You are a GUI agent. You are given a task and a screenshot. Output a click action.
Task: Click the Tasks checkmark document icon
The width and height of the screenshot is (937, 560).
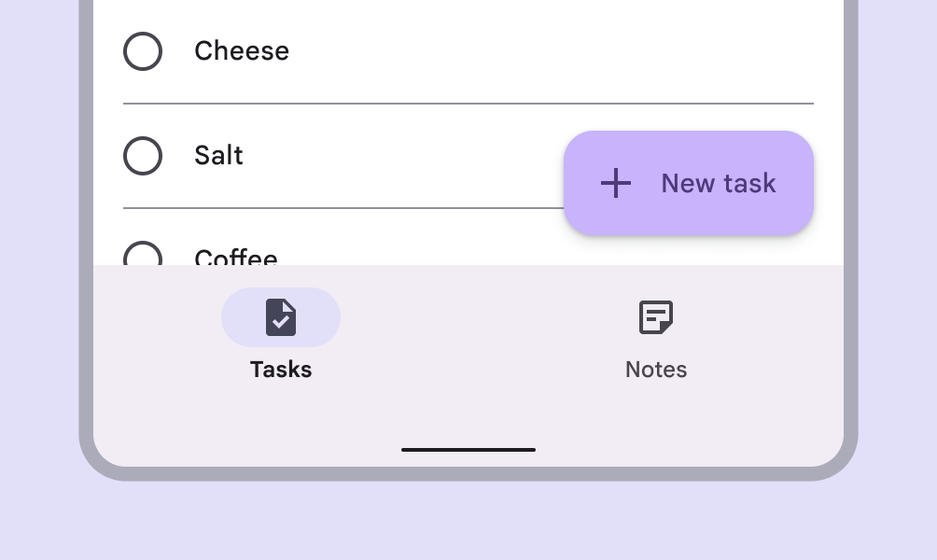pos(281,317)
